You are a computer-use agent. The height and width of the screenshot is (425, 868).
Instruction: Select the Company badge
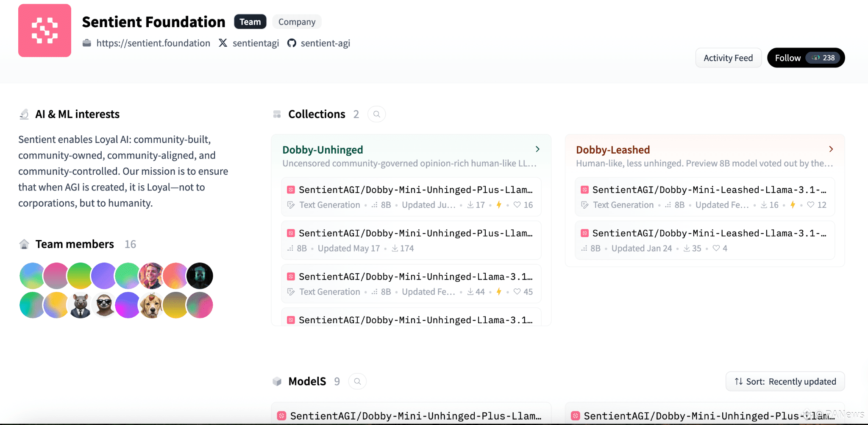[297, 22]
